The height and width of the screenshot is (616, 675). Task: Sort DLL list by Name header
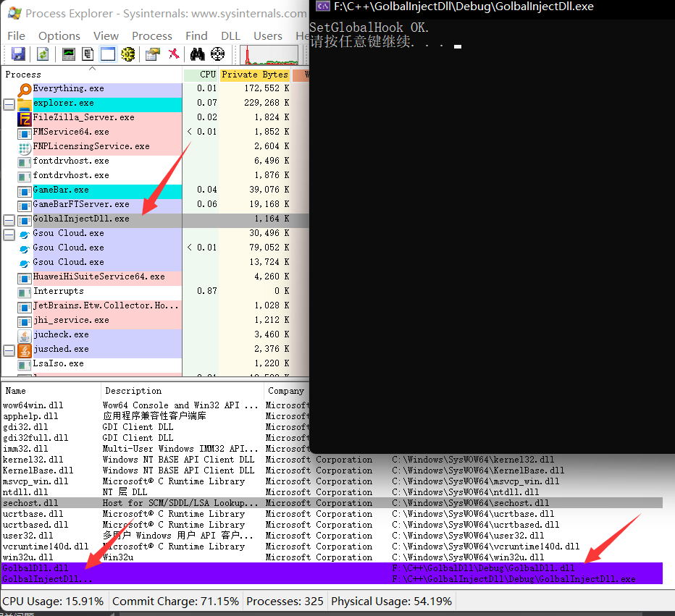(51, 391)
